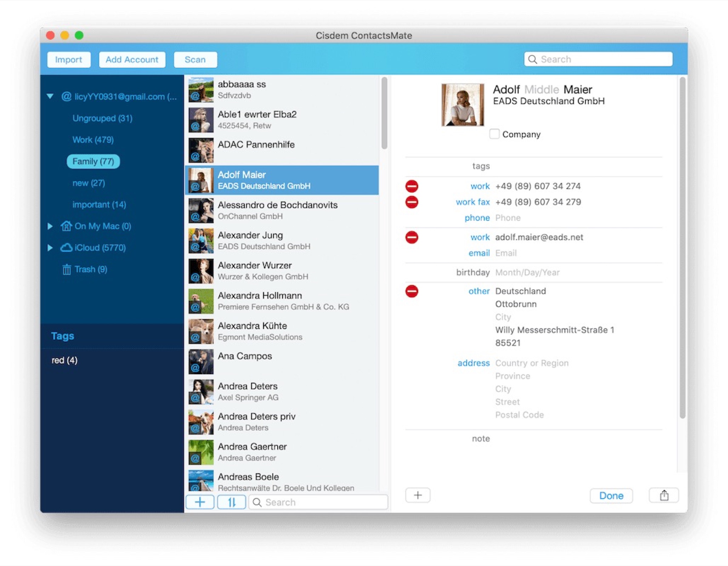Click the top-right search field

pyautogui.click(x=598, y=59)
